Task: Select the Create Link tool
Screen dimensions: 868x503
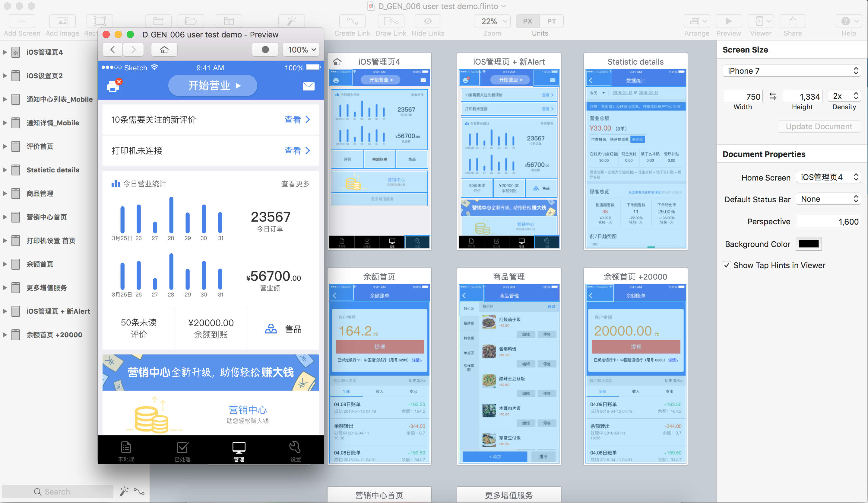Action: click(x=352, y=21)
